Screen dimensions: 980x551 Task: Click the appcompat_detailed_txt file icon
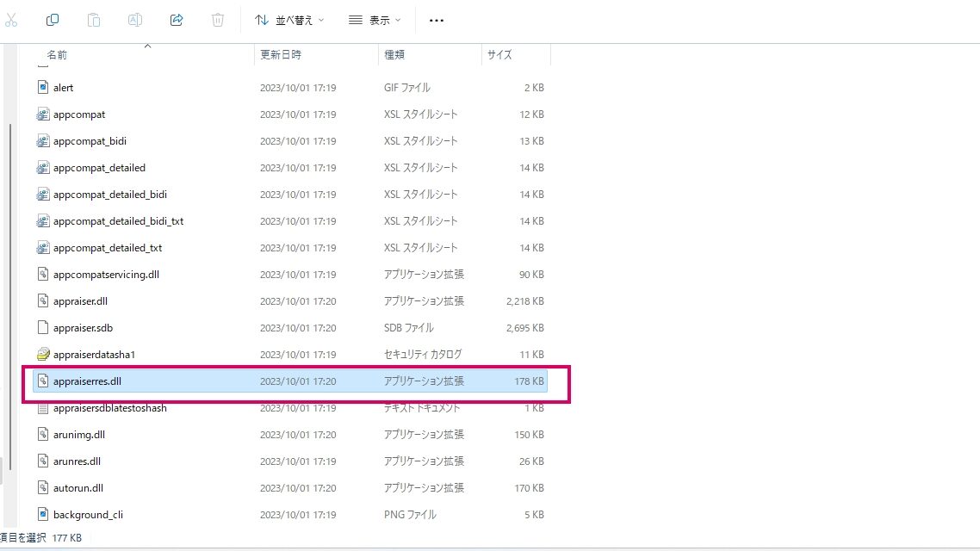[42, 248]
